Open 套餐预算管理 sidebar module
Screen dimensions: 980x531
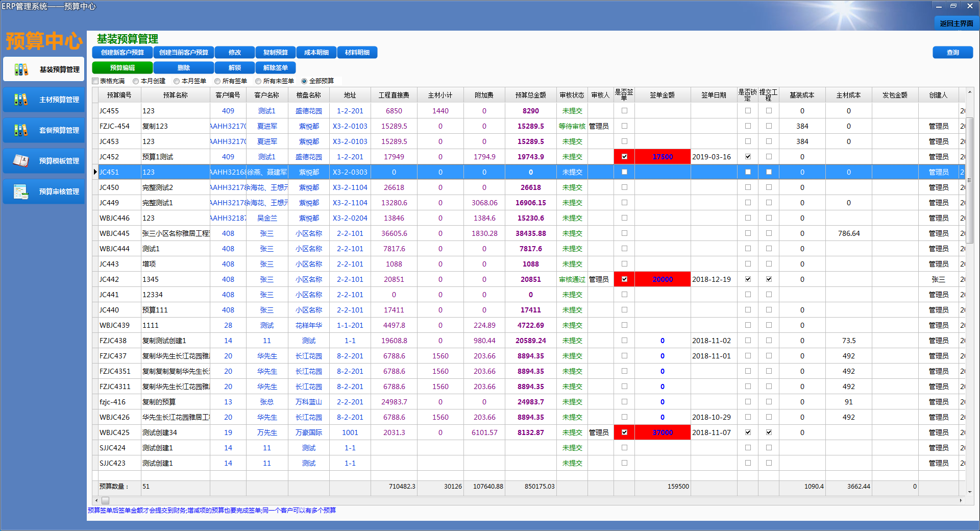tap(44, 130)
